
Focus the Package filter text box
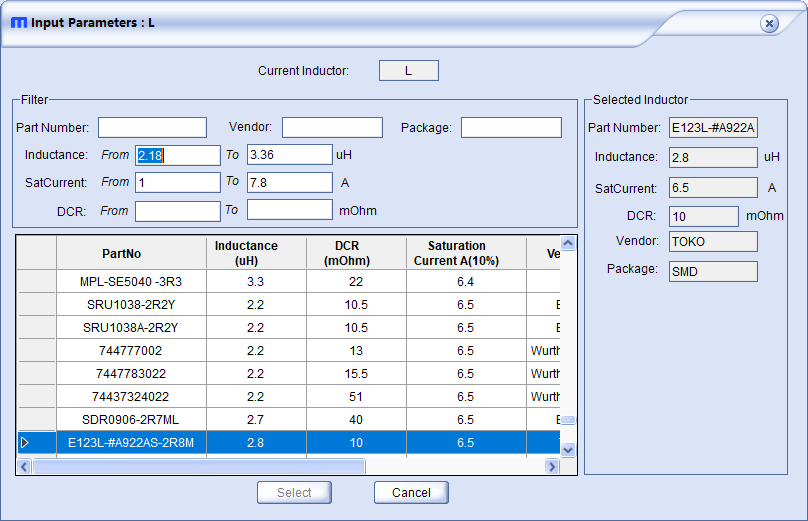coord(511,127)
